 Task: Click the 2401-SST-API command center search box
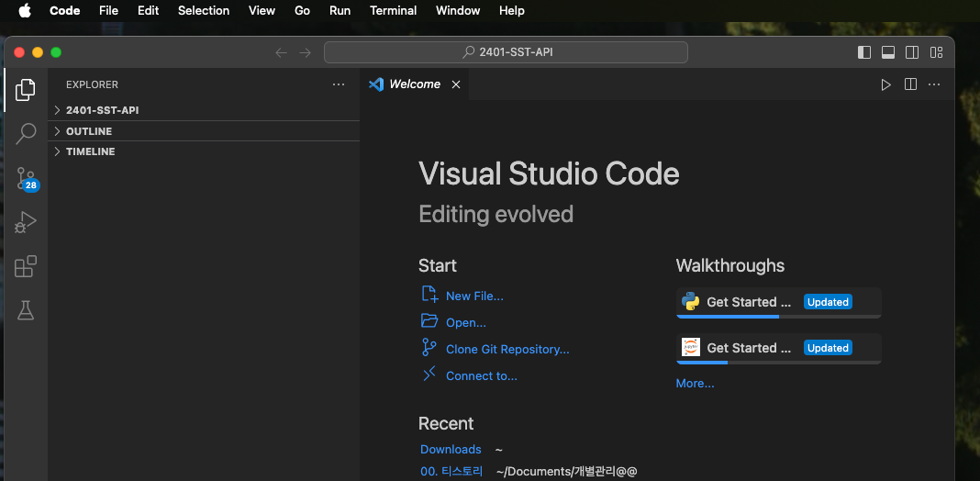click(506, 52)
